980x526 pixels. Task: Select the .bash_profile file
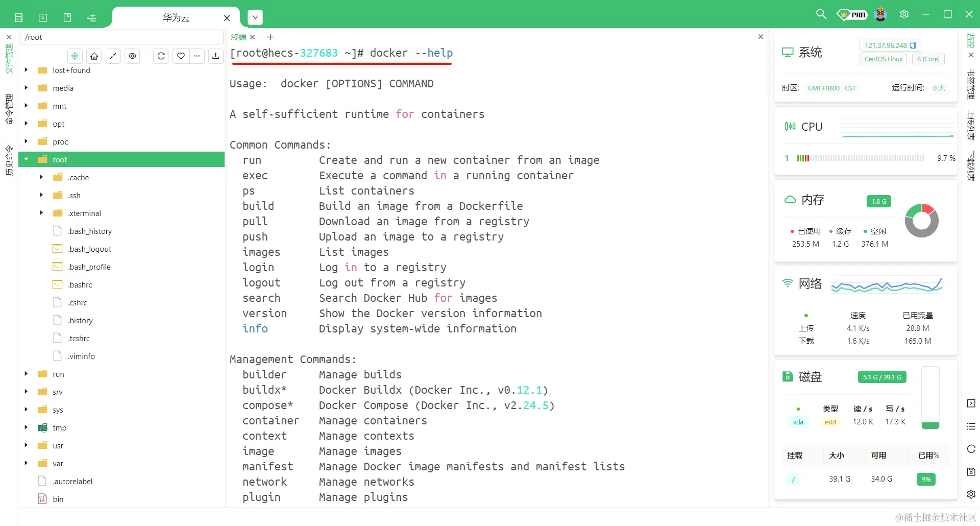click(x=89, y=267)
